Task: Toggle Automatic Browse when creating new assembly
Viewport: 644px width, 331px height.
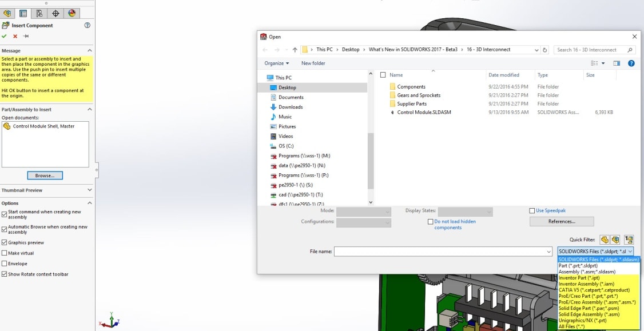Action: coord(4,229)
